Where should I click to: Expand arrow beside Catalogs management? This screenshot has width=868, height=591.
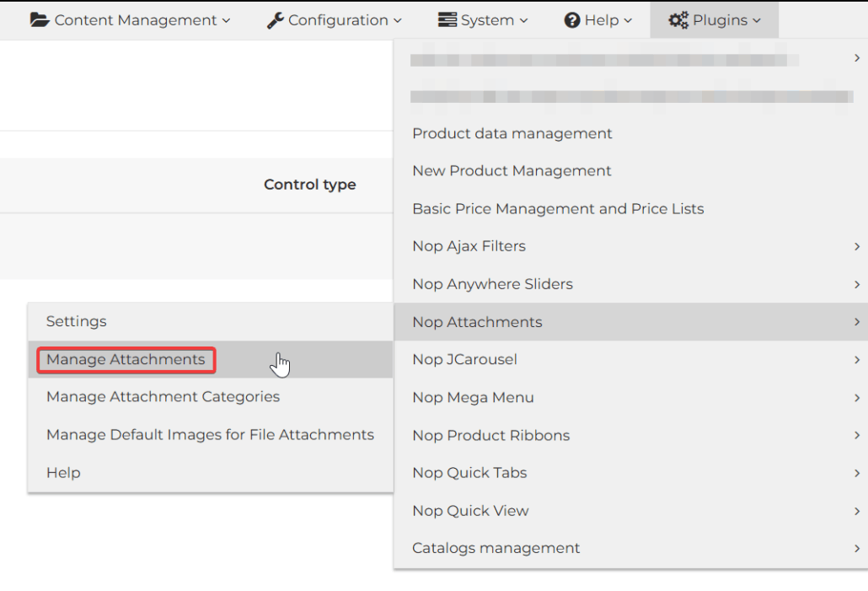tap(857, 548)
